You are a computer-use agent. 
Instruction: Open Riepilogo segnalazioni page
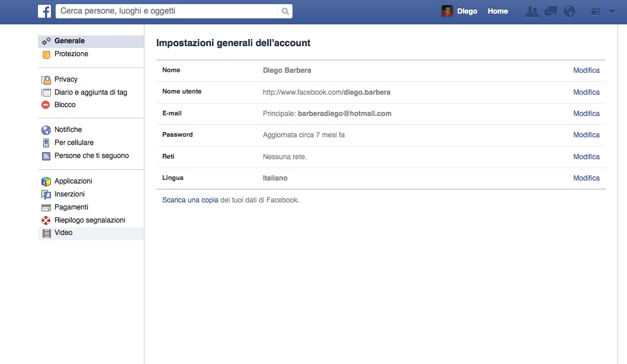tap(91, 220)
